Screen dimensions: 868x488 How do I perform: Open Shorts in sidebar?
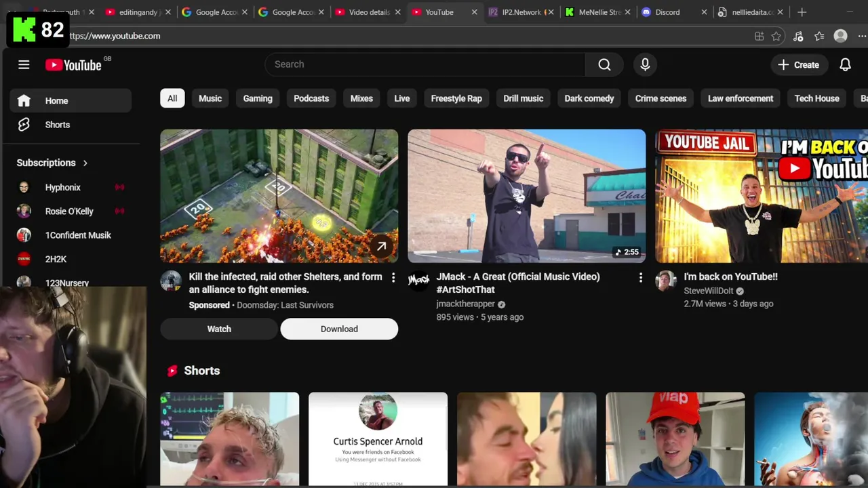click(71, 125)
